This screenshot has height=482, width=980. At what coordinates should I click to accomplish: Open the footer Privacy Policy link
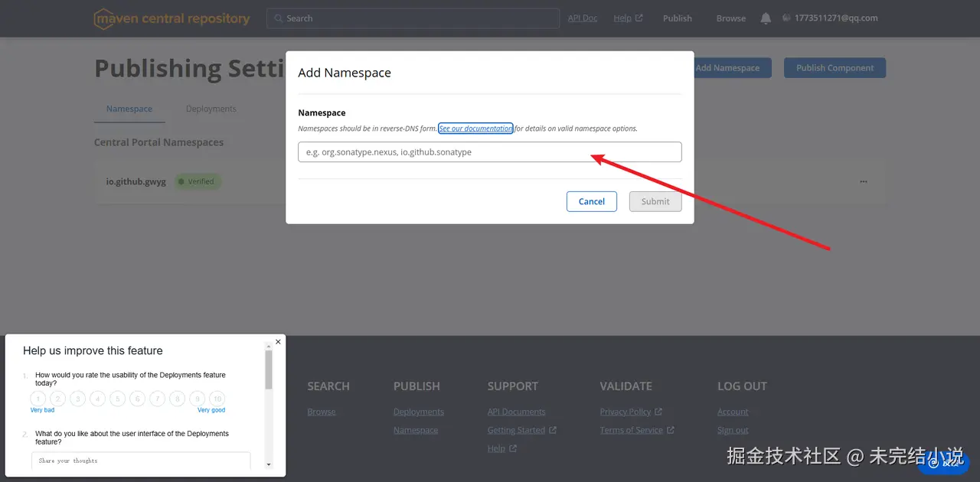click(x=631, y=412)
